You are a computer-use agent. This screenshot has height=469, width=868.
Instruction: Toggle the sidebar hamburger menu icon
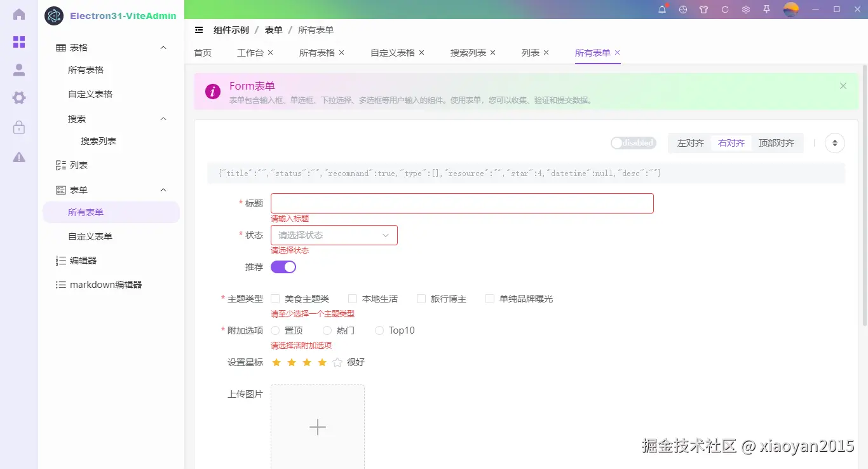199,30
